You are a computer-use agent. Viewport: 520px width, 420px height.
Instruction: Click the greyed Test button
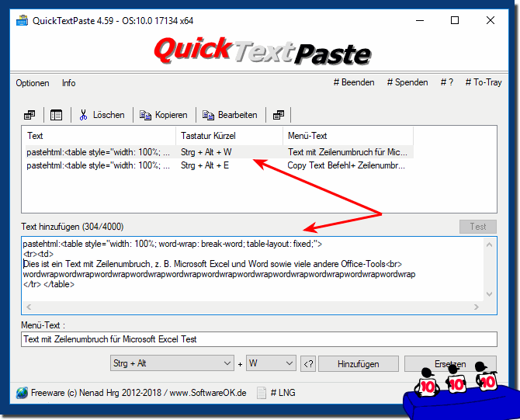point(478,227)
